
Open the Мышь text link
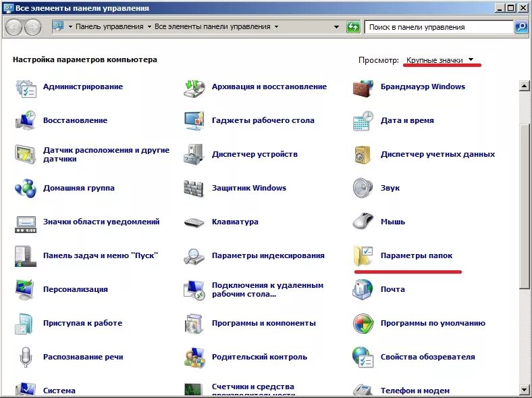pyautogui.click(x=392, y=222)
